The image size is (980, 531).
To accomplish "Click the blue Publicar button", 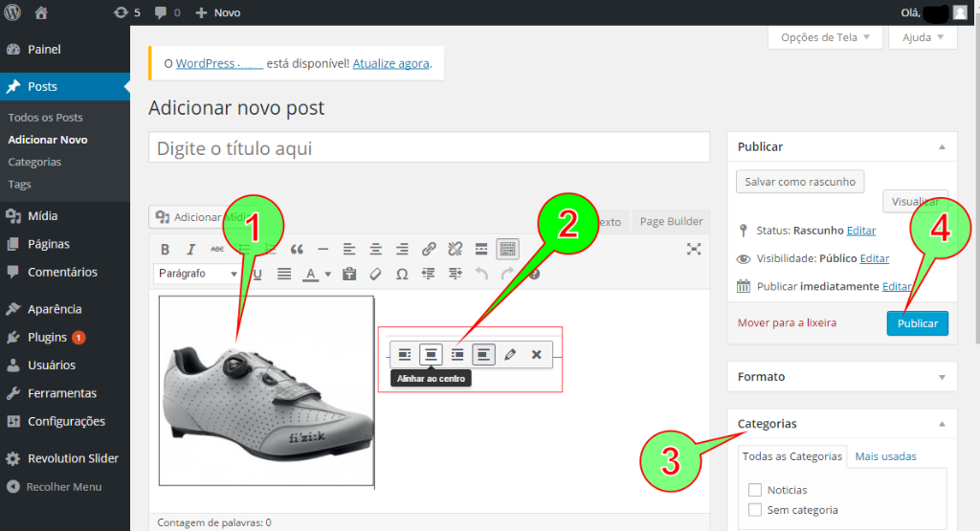I will tap(918, 323).
